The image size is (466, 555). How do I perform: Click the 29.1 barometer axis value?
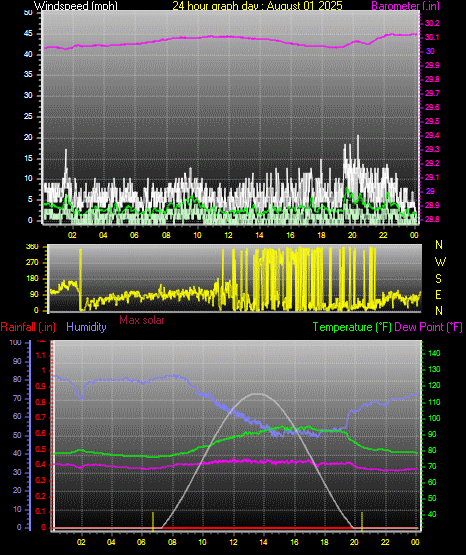(432, 177)
